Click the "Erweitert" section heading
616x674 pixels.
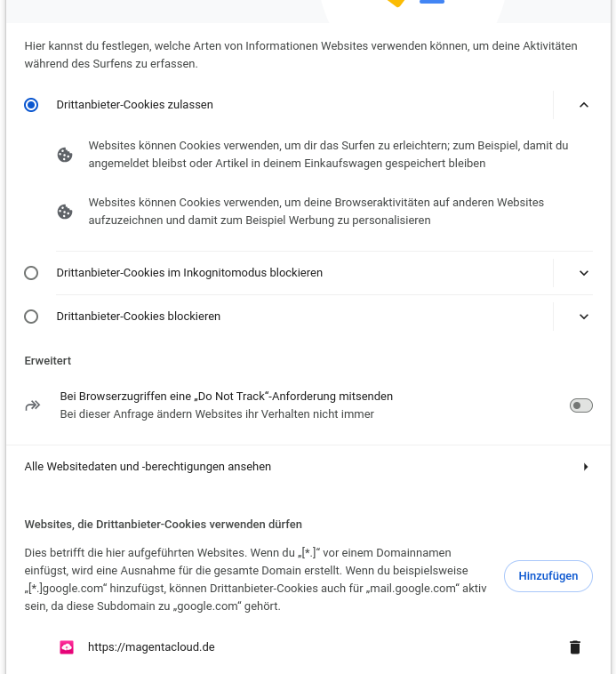pyautogui.click(x=48, y=361)
